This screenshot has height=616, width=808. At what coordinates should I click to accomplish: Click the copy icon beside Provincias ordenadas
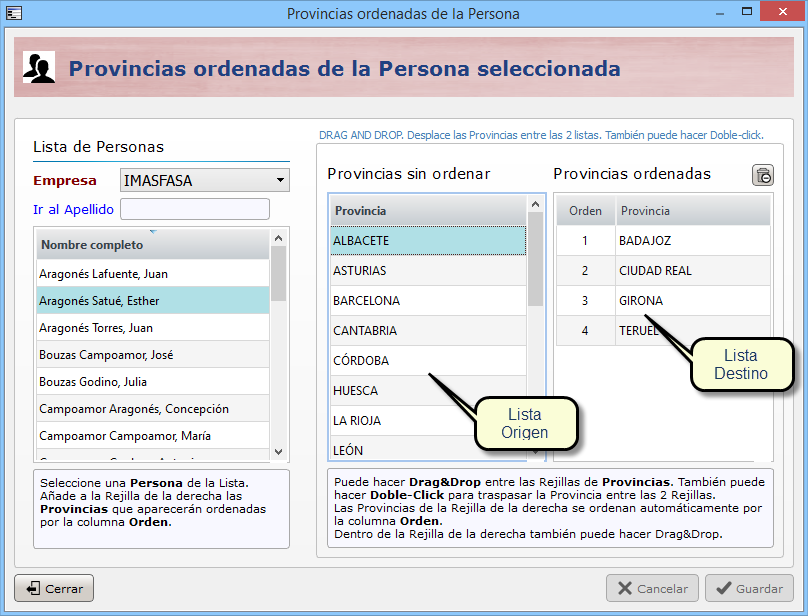tap(763, 175)
